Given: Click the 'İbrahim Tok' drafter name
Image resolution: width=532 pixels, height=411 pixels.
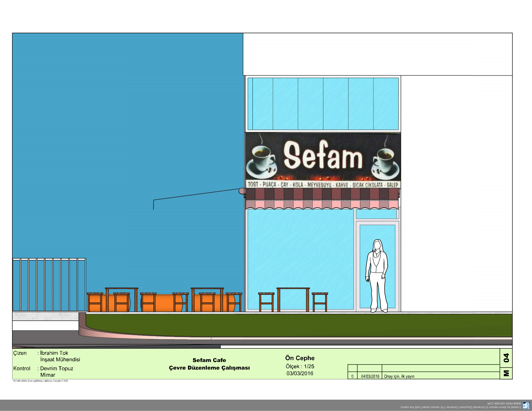Looking at the screenshot, I should [x=54, y=353].
